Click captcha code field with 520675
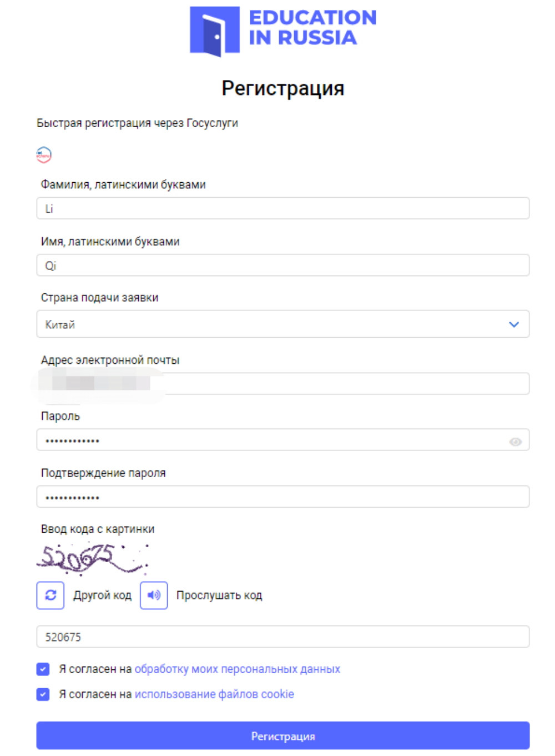The width and height of the screenshot is (555, 756). 283,637
